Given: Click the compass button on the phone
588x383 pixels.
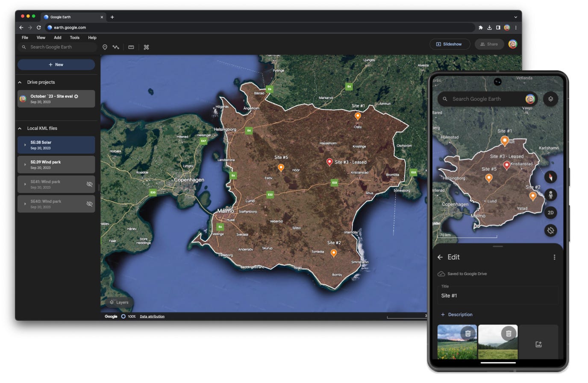Looking at the screenshot, I should coord(551,177).
